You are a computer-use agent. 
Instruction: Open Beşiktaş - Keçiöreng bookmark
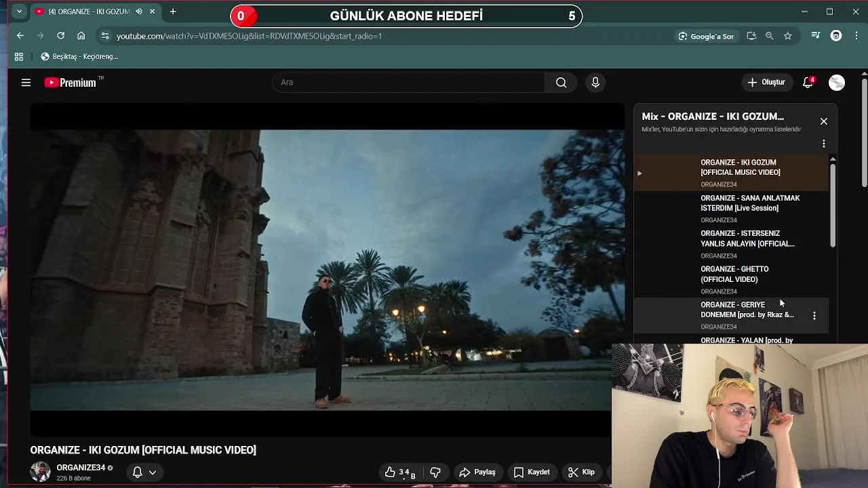click(x=79, y=57)
